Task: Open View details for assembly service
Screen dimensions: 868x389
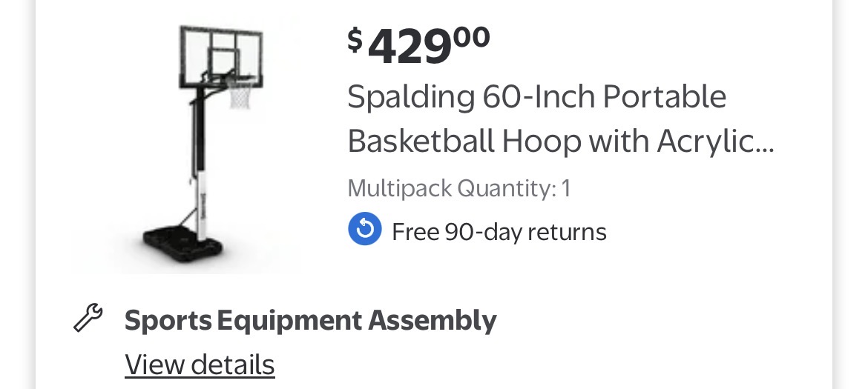Action: (x=200, y=365)
